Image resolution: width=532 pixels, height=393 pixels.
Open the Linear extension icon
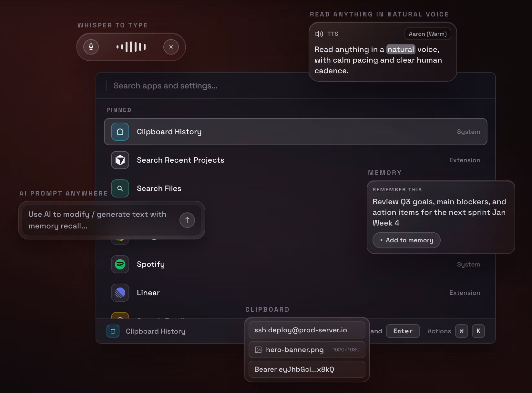point(120,293)
